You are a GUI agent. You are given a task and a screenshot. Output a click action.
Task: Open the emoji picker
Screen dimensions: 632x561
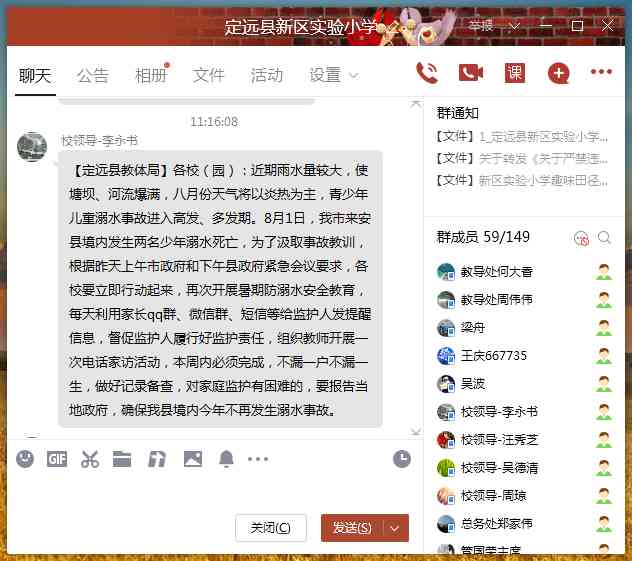(25, 459)
